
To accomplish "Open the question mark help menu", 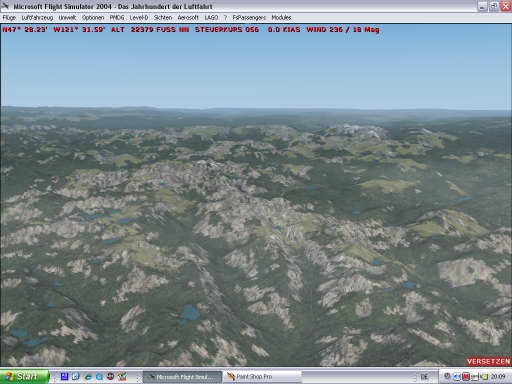I will point(225,18).
